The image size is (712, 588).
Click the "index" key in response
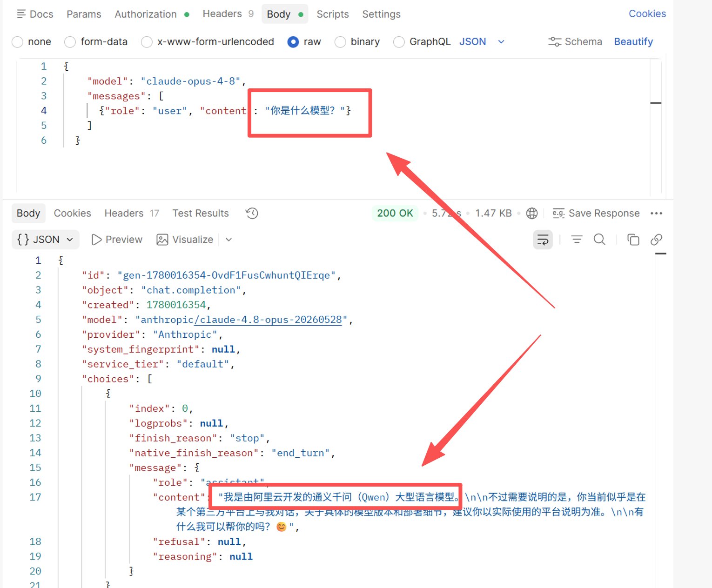click(149, 408)
